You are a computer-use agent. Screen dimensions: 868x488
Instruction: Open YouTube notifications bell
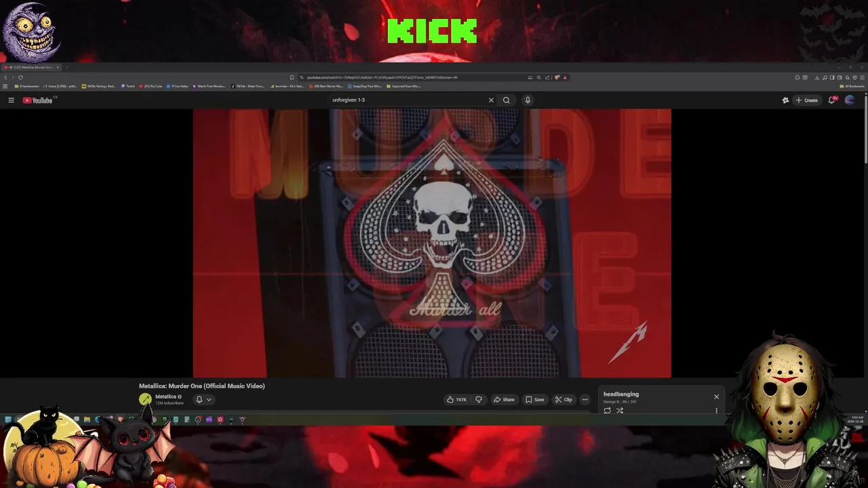coord(832,100)
